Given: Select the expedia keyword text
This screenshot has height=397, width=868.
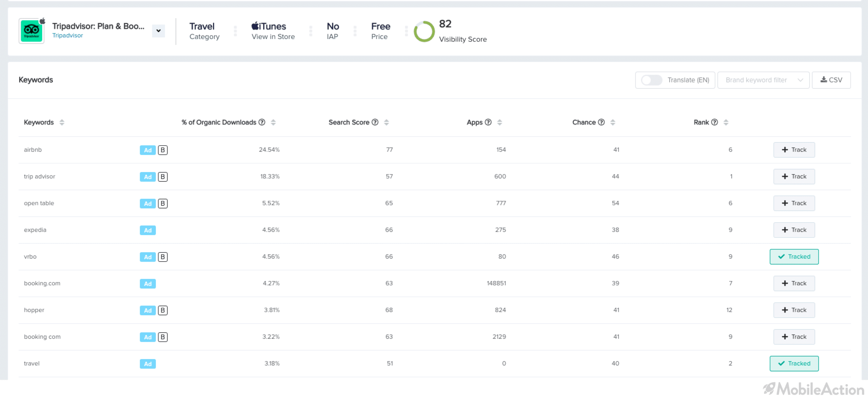Looking at the screenshot, I should point(35,230).
